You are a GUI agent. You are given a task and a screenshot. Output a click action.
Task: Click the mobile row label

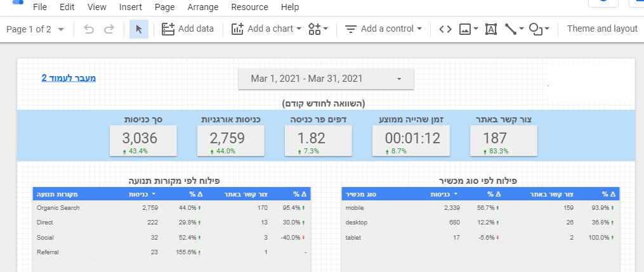coord(355,208)
